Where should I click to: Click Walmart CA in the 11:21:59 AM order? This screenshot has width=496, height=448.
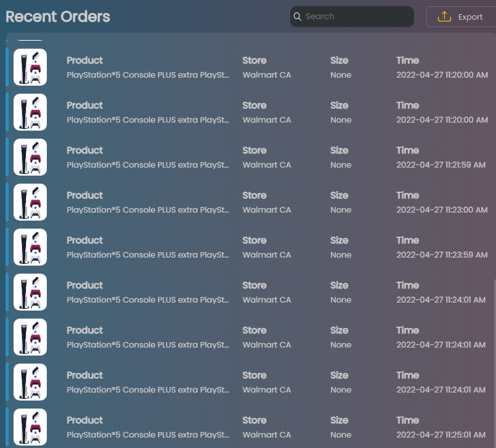(x=267, y=165)
